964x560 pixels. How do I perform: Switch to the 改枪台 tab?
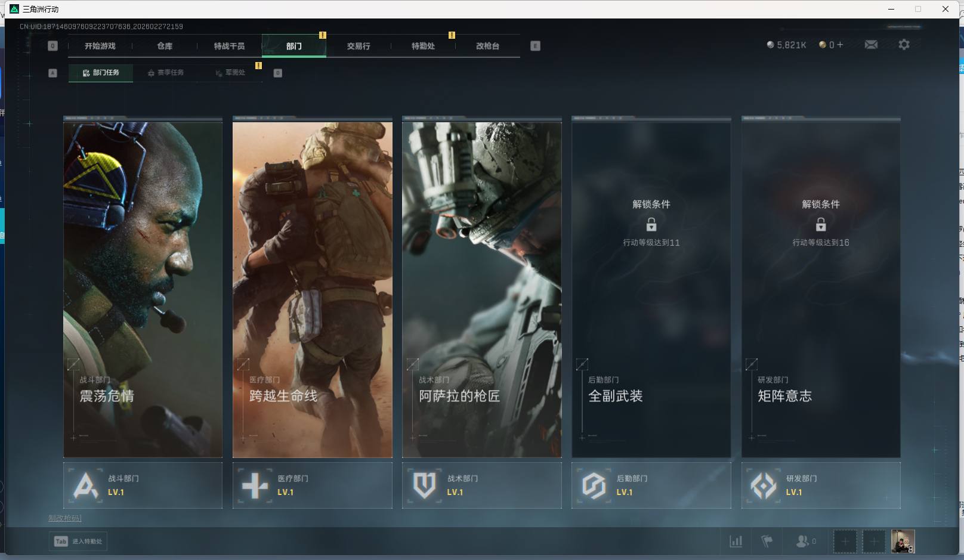(487, 46)
